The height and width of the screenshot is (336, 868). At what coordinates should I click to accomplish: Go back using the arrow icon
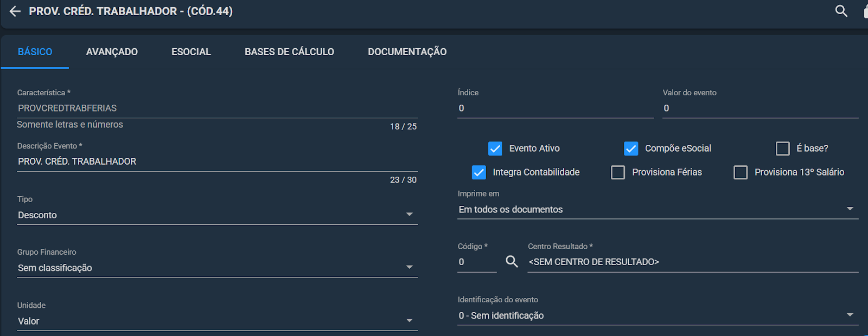[x=15, y=11]
